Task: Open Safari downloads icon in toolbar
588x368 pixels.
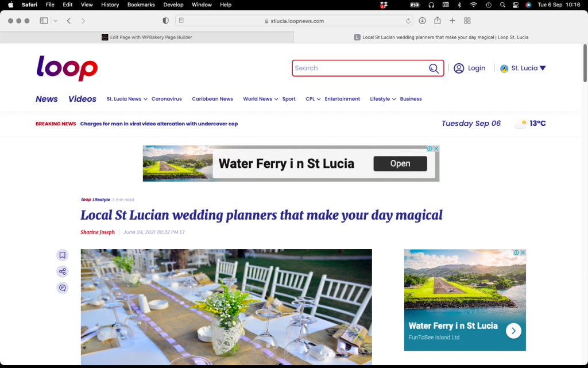Action: (422, 21)
